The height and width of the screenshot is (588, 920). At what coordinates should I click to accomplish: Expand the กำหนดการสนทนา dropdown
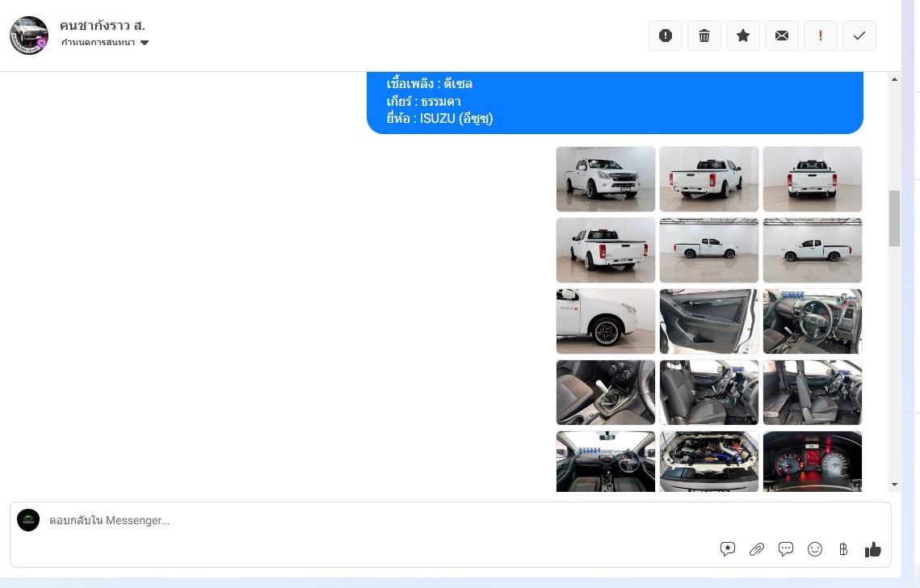(x=105, y=42)
